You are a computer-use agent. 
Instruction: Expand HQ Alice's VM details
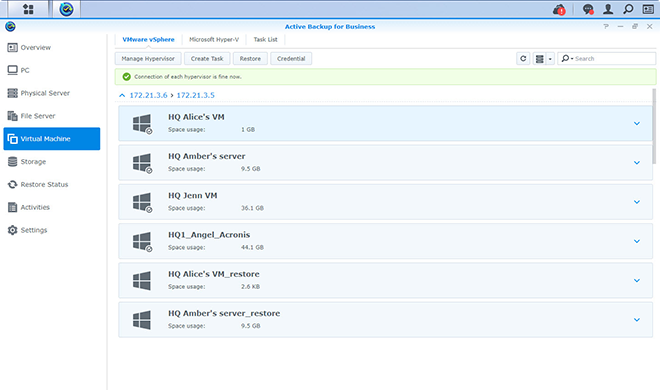point(637,123)
